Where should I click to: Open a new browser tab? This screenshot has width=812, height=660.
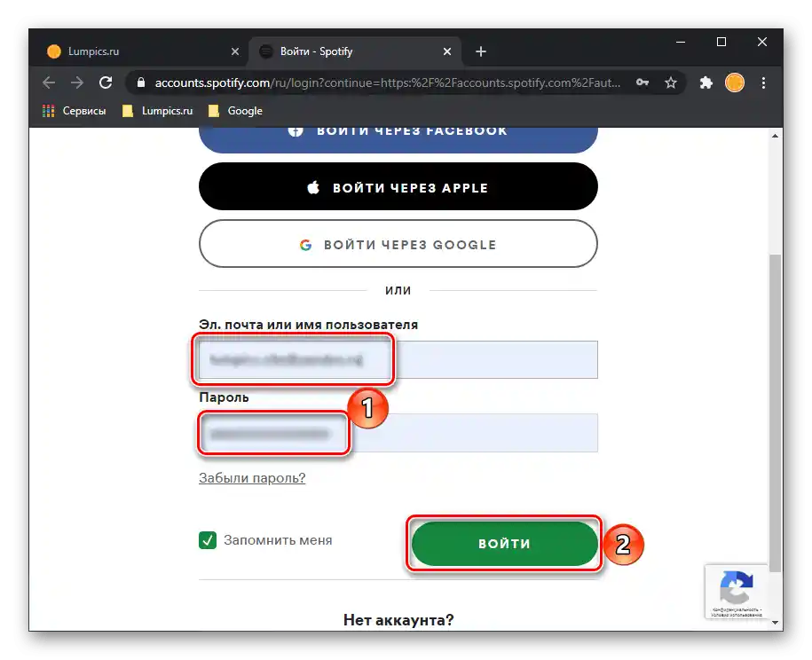pyautogui.click(x=481, y=51)
